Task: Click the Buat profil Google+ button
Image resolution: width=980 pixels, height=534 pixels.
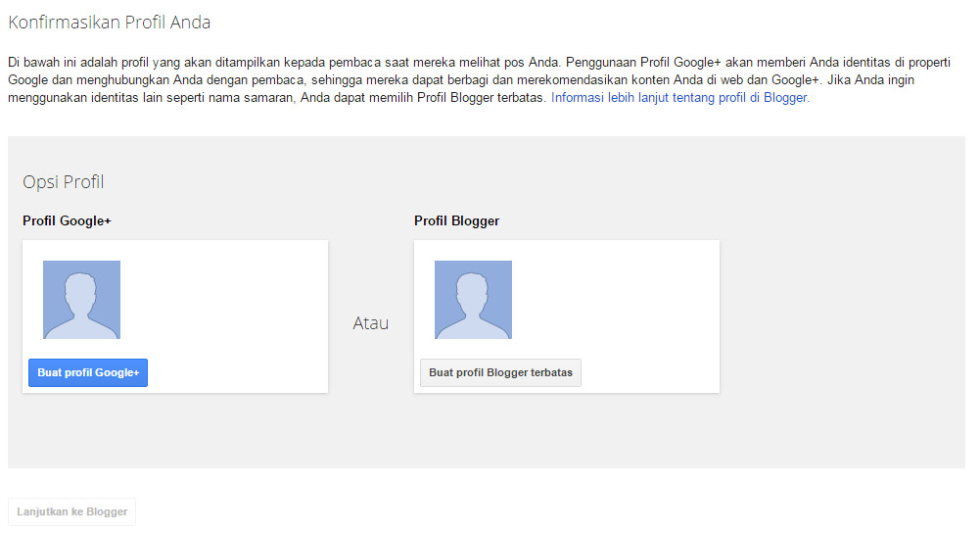Action: click(88, 372)
